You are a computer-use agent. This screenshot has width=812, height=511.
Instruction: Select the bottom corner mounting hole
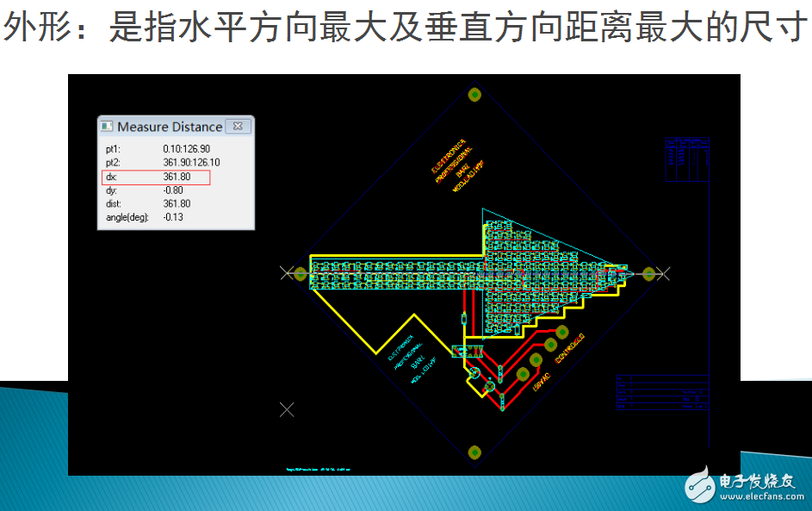tap(474, 452)
